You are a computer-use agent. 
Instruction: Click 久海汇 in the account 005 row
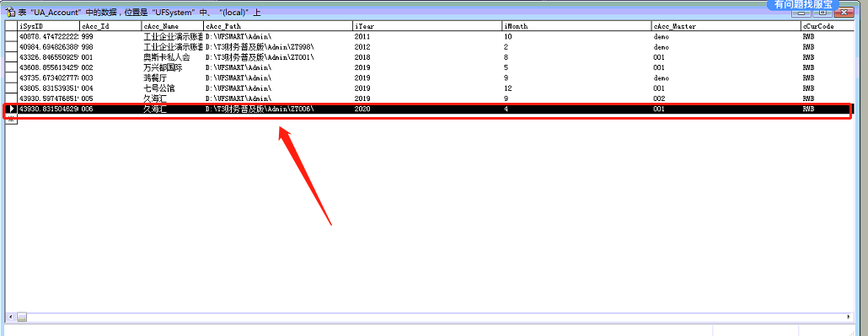tap(155, 99)
